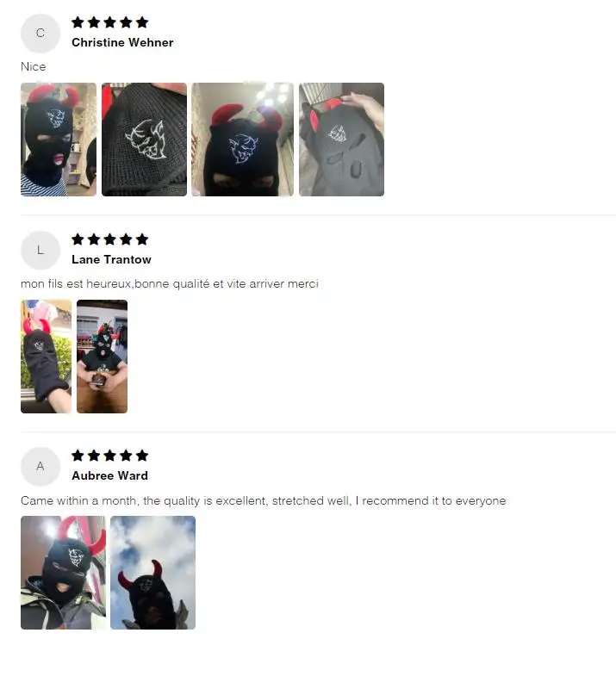Click Aubree Ward's review text about quality
Viewport: 616px width, 695px height.
(x=264, y=501)
